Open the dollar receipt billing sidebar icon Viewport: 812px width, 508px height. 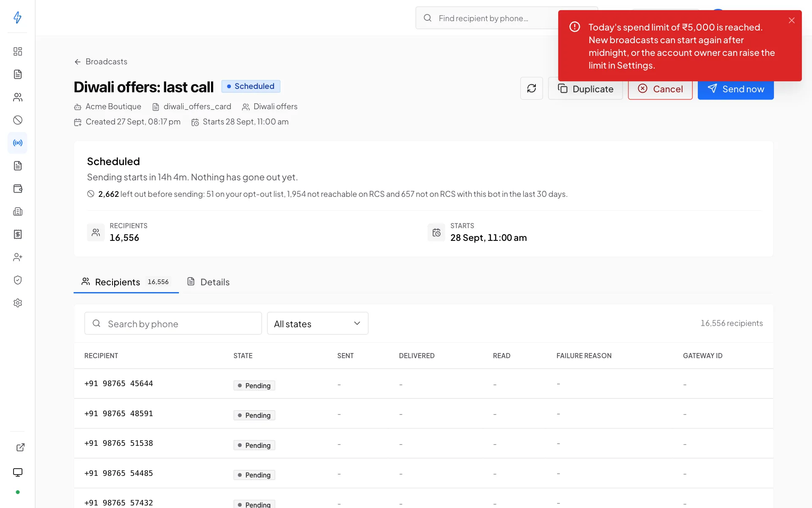18,235
